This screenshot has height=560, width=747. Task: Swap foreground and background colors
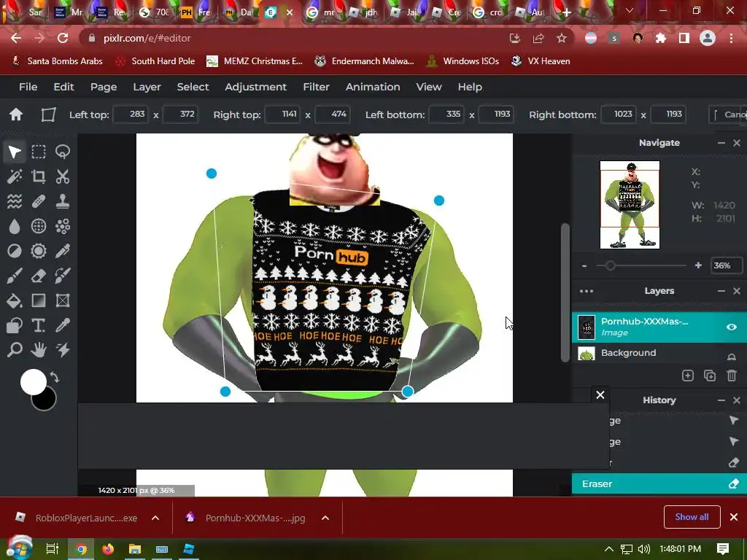click(x=54, y=378)
